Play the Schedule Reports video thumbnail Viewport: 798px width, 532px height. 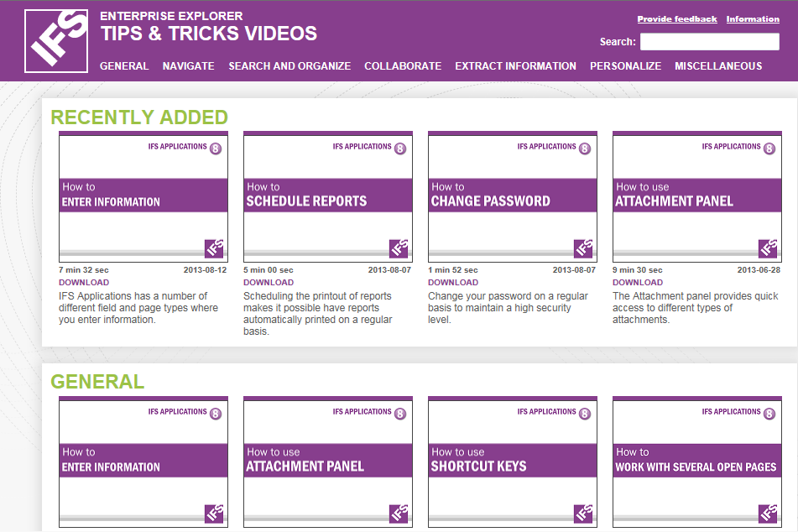[328, 196]
